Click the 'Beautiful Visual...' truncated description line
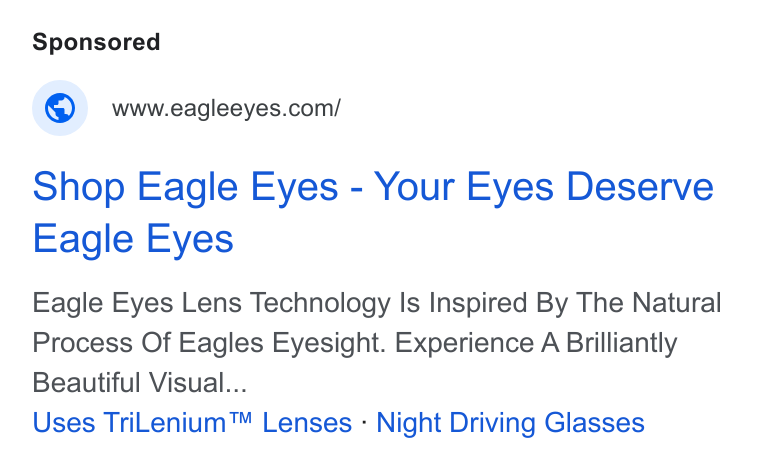Image resolution: width=760 pixels, height=466 pixels. tap(140, 383)
